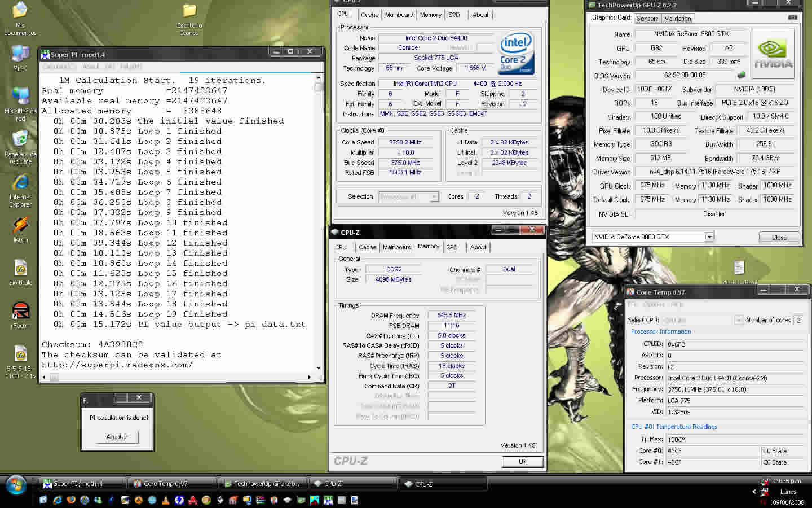Image resolution: width=812 pixels, height=508 pixels.
Task: Click the Core Temp title bar icon
Action: coord(630,292)
